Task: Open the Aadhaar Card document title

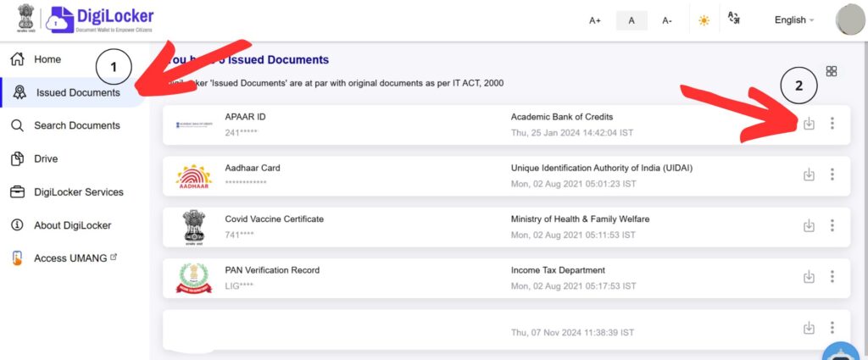Action: pos(253,168)
